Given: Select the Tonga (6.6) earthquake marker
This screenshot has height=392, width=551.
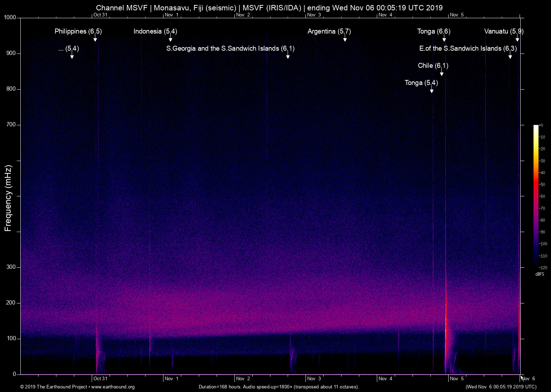Looking at the screenshot, I should [433, 31].
